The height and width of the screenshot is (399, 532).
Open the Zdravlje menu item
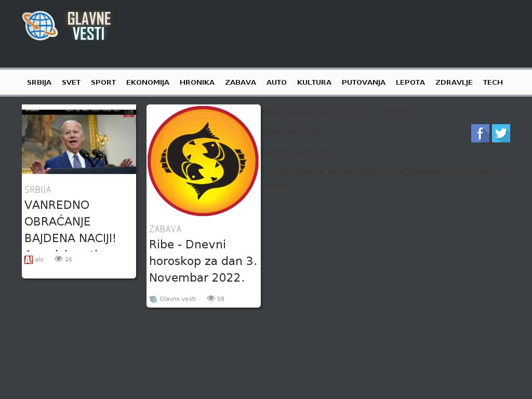454,82
